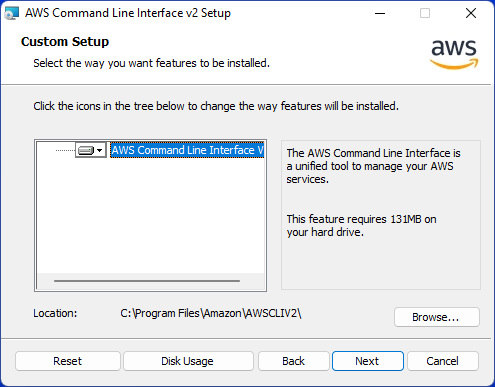Click the AWS Command Line Interface v2 Setup title
Viewport: 495px width, 387px height.
(128, 13)
